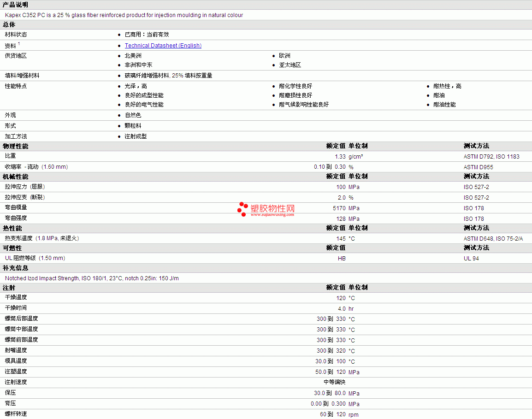This screenshot has height=419, width=532.
Task: Select the specific gravity value 1.33
Action: tap(340, 157)
